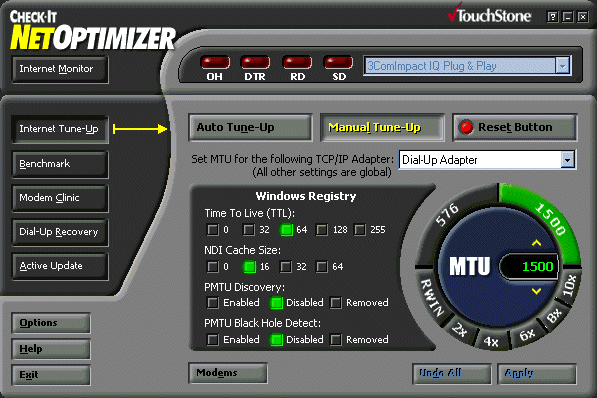Increase MTU with the yellow up arrow
Viewport: 597px width, 398px height.
[x=536, y=243]
